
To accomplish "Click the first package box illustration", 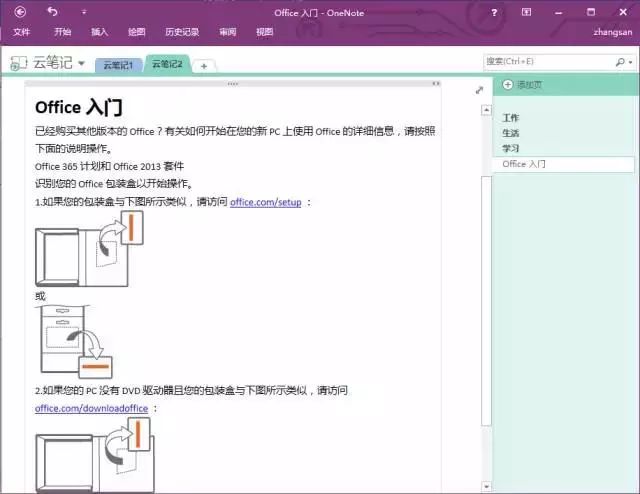I will pyautogui.click(x=89, y=248).
